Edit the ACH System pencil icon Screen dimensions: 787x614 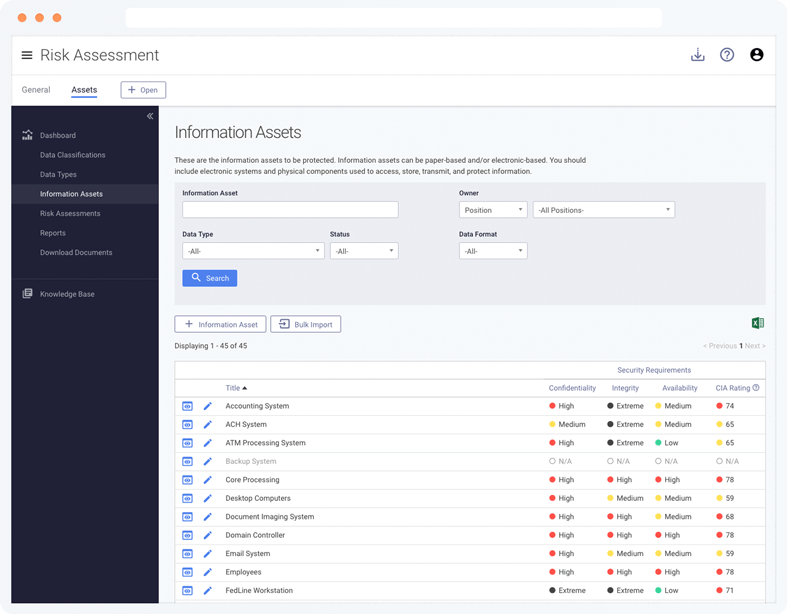pyautogui.click(x=208, y=425)
